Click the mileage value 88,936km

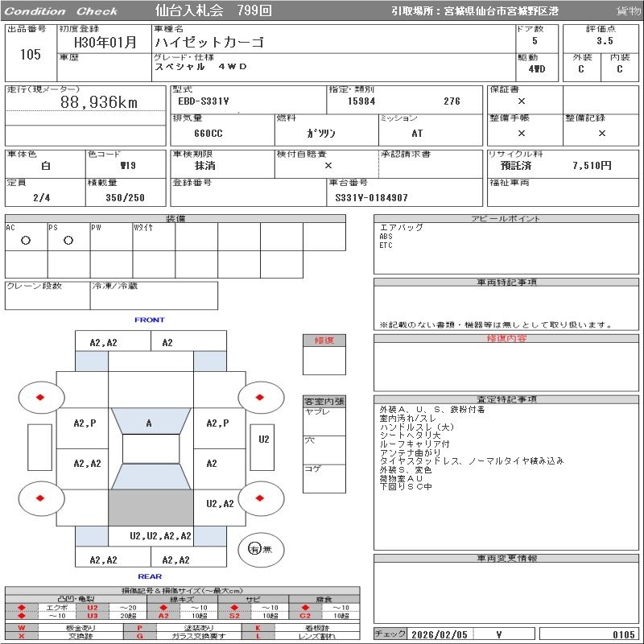99,102
